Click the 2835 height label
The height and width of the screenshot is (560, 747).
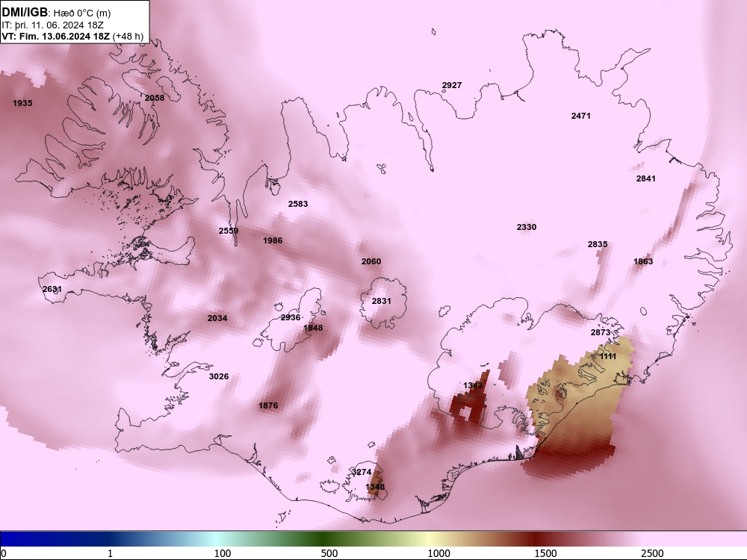point(598,244)
